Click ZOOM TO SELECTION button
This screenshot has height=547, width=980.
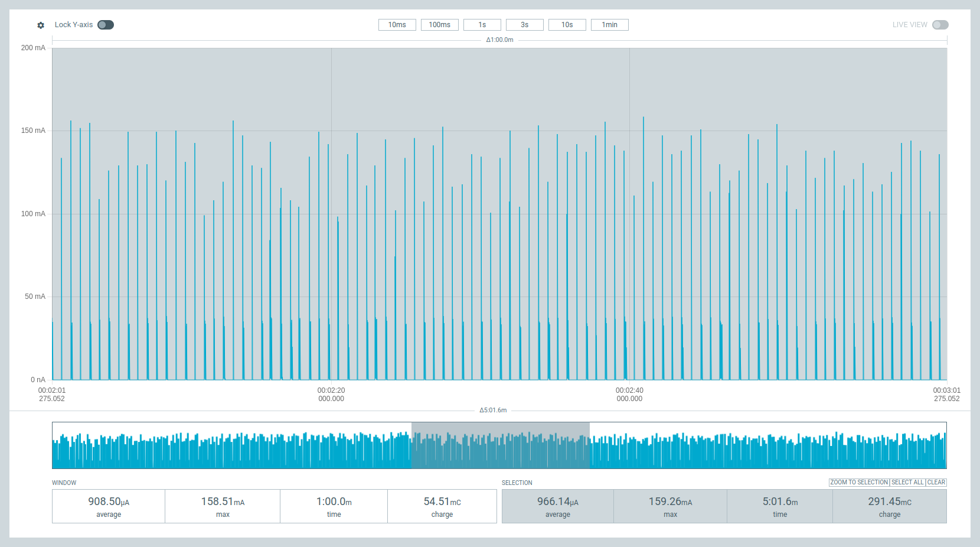pos(859,483)
